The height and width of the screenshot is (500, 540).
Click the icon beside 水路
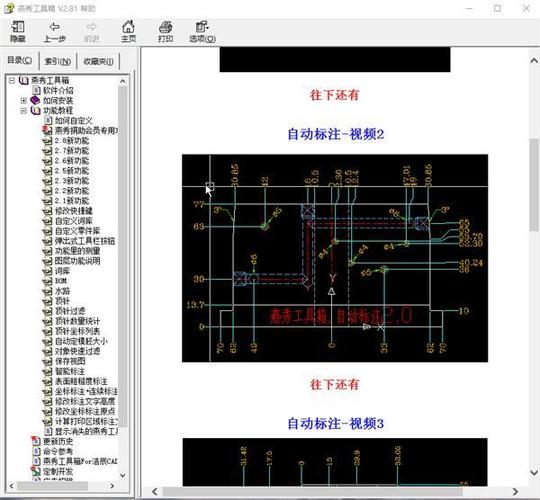[47, 291]
